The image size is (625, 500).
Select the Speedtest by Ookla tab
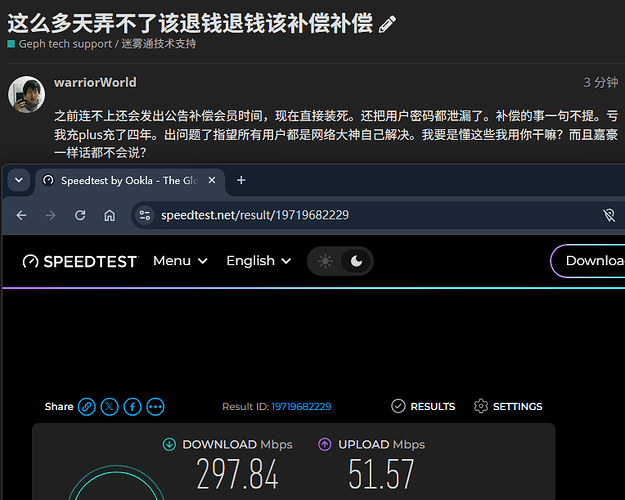pos(129,181)
